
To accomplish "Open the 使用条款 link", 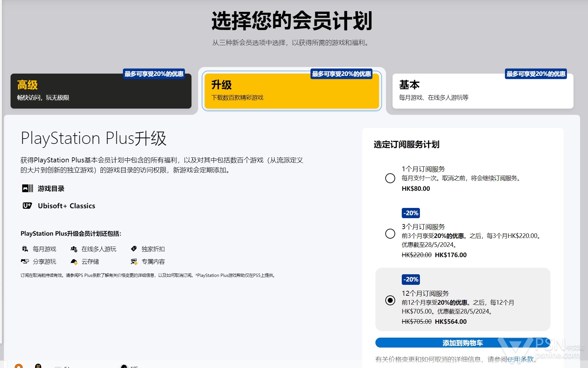I will coord(520,359).
